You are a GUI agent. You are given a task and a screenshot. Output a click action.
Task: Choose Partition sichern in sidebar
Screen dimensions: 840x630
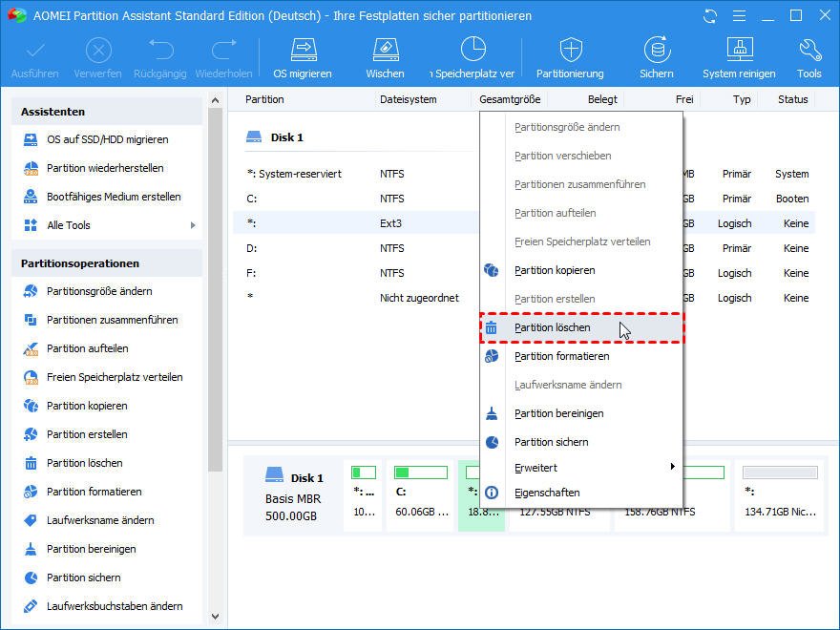(84, 578)
